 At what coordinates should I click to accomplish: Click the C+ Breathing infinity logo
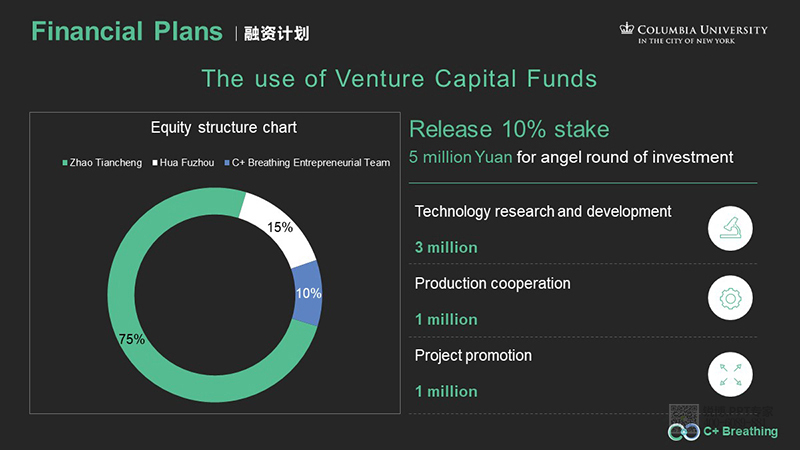684,431
